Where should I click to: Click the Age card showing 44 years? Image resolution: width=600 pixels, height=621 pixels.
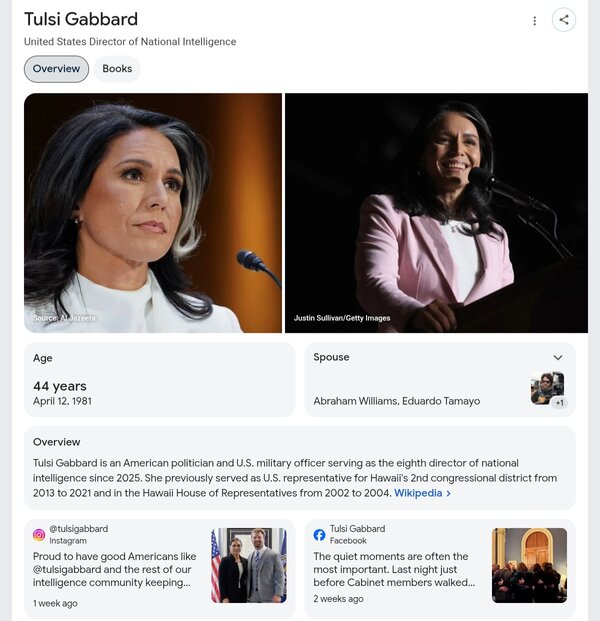160,380
